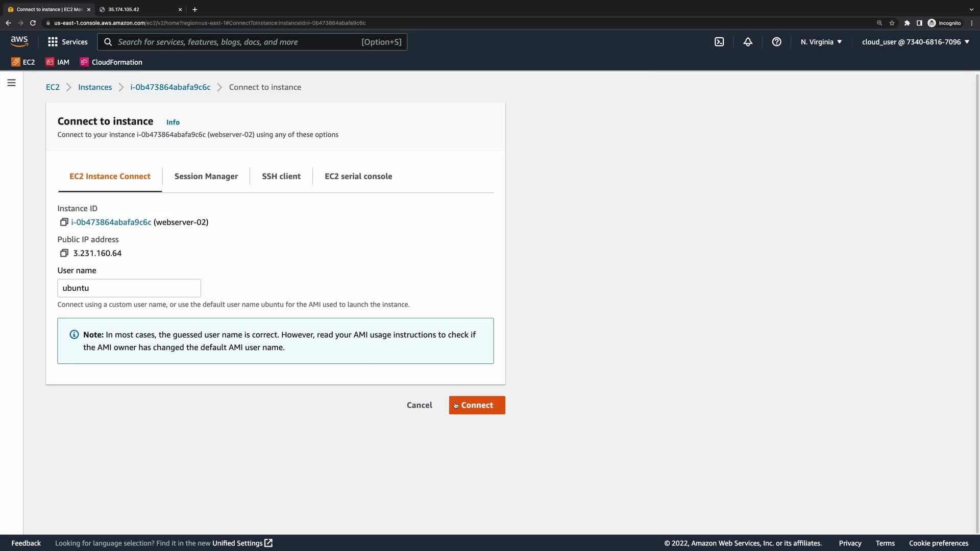The width and height of the screenshot is (980, 551).
Task: Open AWS CloudShell icon
Action: click(719, 42)
